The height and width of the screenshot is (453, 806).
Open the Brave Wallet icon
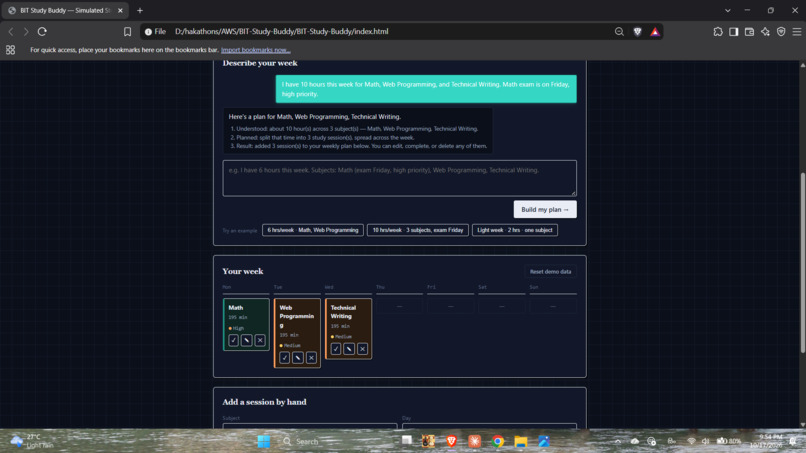coord(749,31)
